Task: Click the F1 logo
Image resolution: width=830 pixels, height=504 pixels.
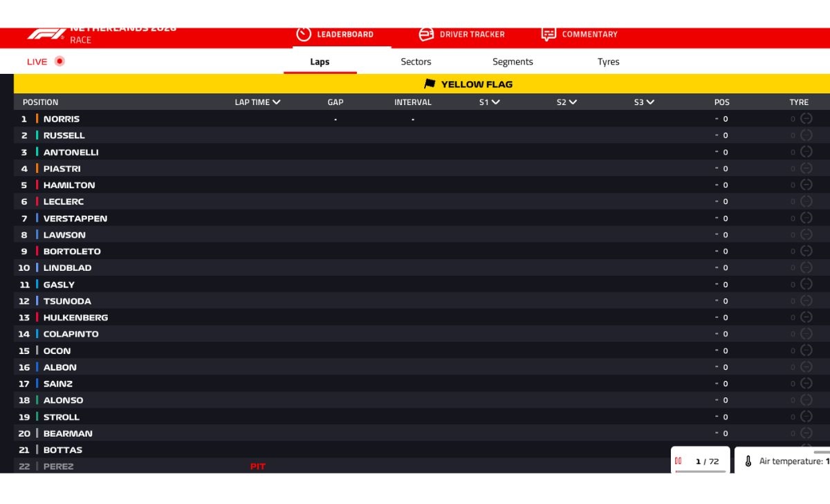Action: tap(46, 34)
